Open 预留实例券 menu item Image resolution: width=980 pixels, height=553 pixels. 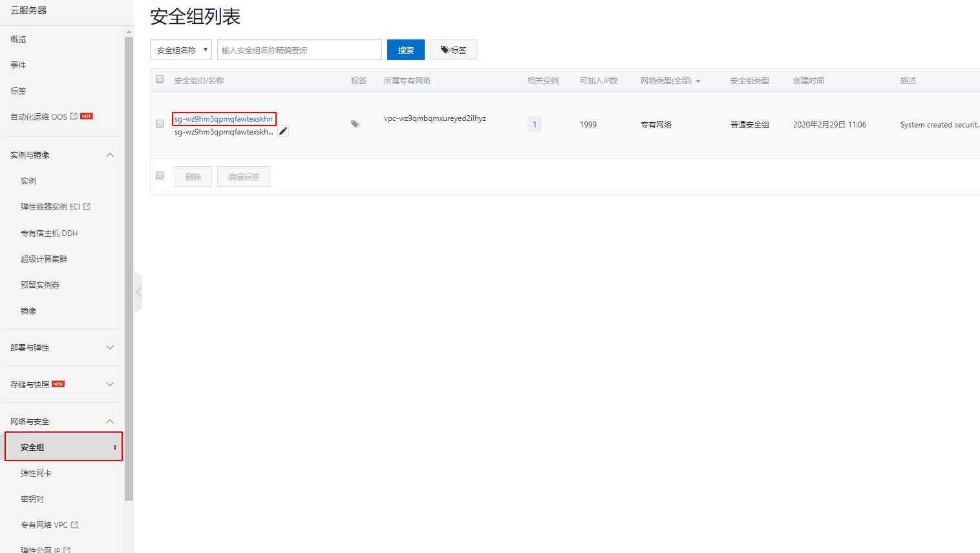[40, 285]
